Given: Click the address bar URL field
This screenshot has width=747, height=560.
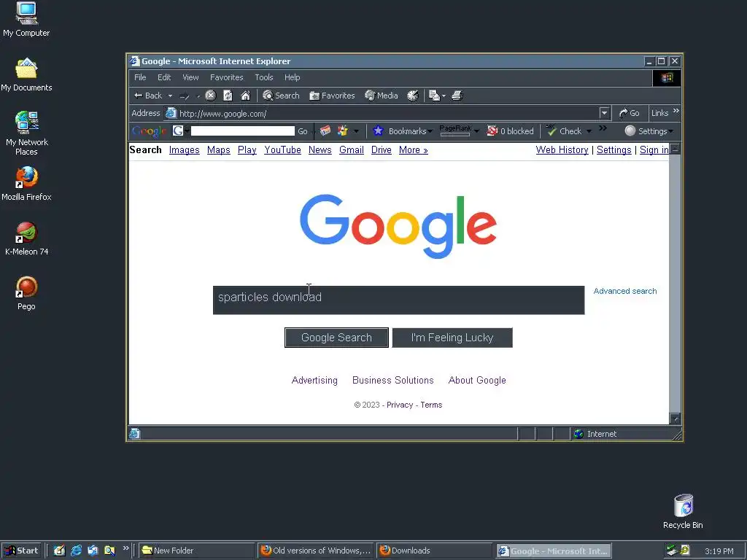Looking at the screenshot, I should pos(381,113).
